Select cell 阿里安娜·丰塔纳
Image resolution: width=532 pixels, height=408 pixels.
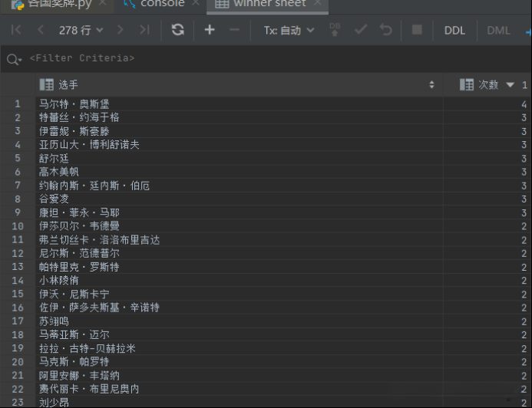[x=240, y=376]
